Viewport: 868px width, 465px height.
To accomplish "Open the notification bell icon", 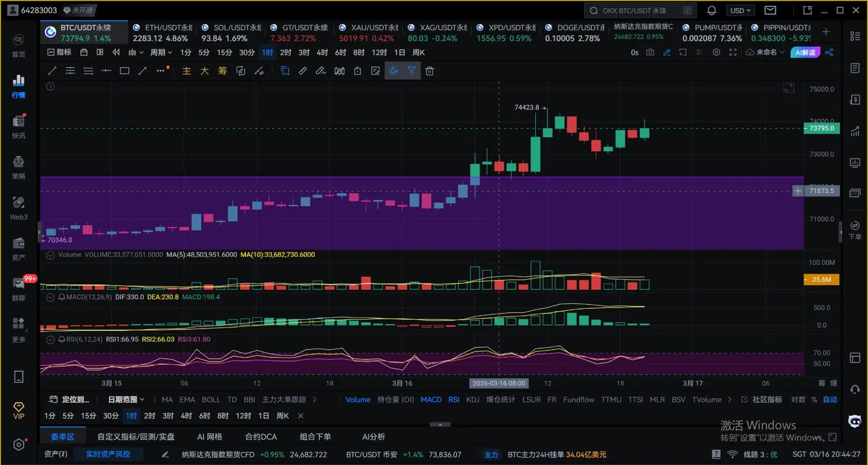I will pyautogui.click(x=712, y=10).
